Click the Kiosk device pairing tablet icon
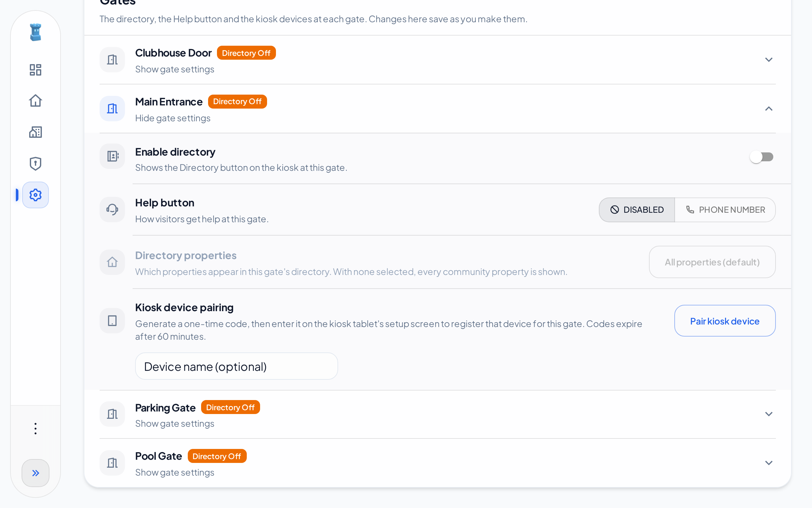This screenshot has width=812, height=508. pos(112,321)
